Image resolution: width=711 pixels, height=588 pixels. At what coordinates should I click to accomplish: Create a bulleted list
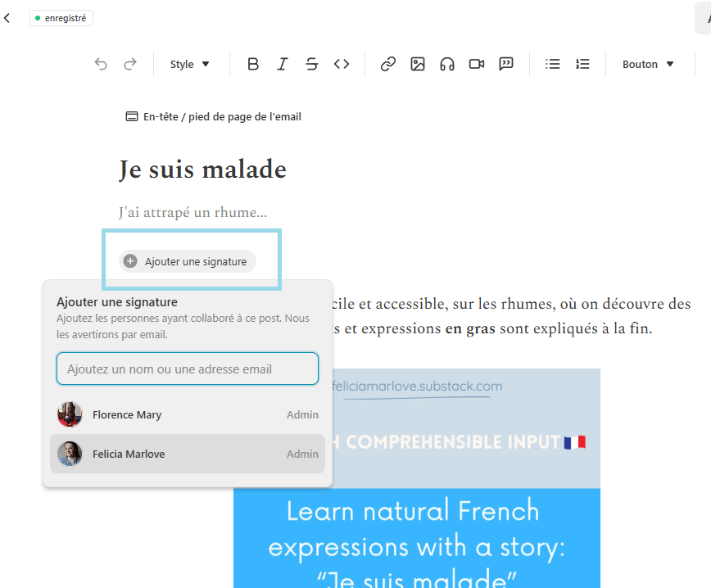[x=553, y=64]
